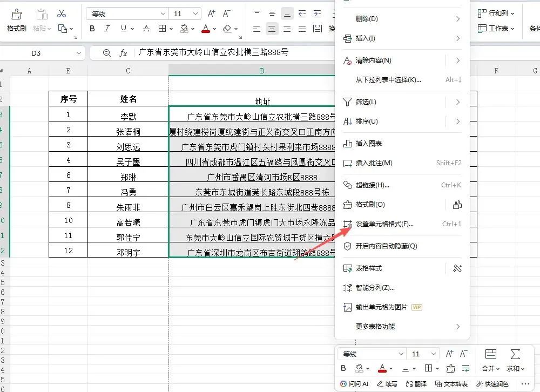Click Translate (翻译) in mini toolbar
The width and height of the screenshot is (540, 392).
(x=416, y=384)
